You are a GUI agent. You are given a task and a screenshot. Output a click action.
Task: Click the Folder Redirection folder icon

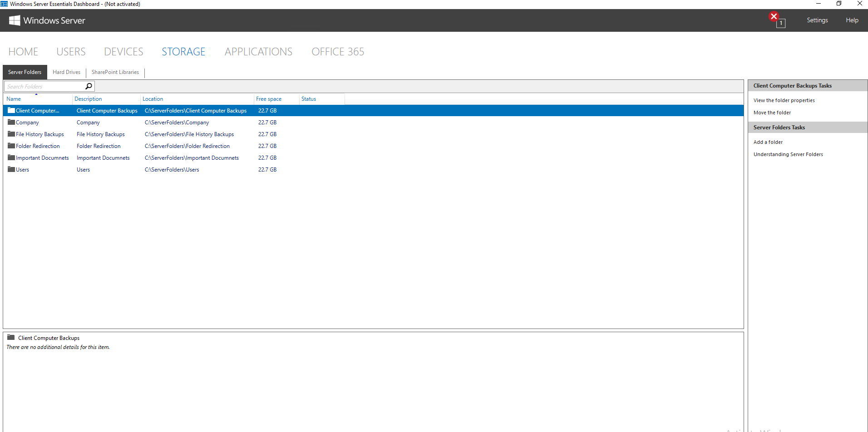point(11,146)
